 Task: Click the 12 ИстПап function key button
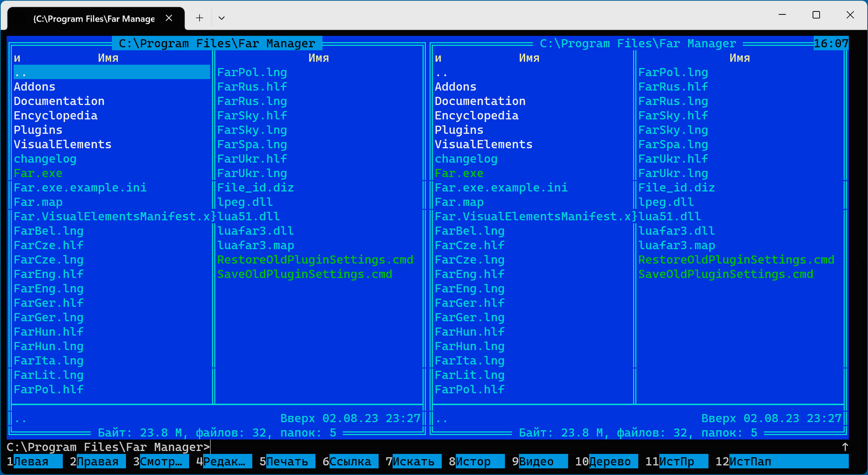click(782, 461)
